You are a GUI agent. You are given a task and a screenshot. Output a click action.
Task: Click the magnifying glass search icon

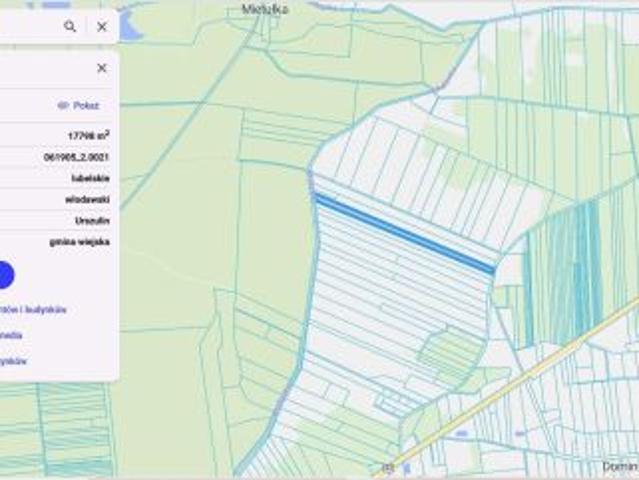click(70, 26)
